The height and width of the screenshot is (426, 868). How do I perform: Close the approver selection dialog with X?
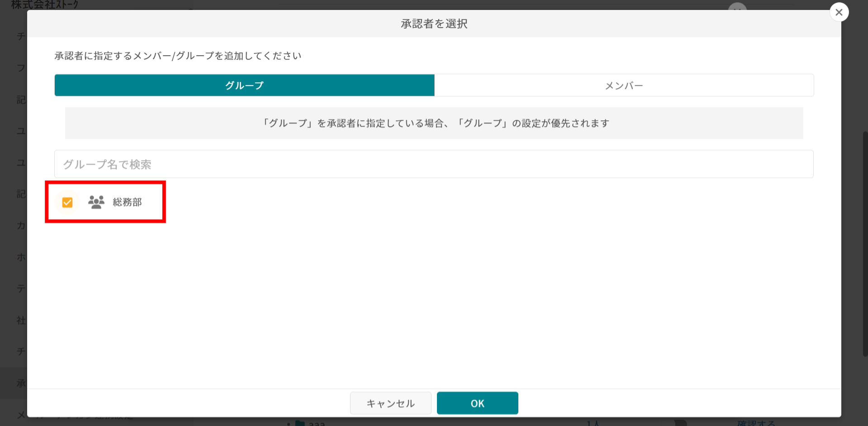[x=839, y=12]
